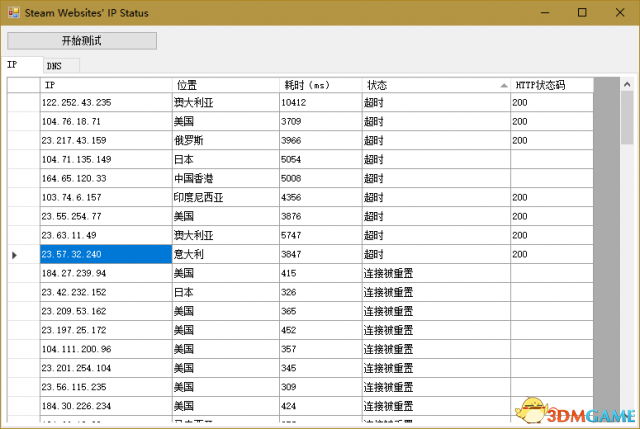Viewport: 640px width, 429px height.
Task: Click HTTP code 200 in the 23.63.11.49 row
Action: (x=520, y=235)
